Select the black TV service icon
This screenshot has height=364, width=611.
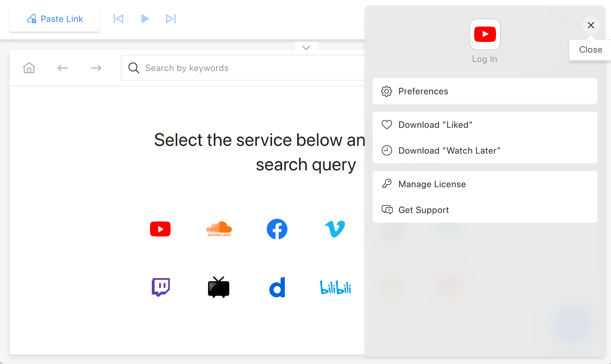click(218, 287)
